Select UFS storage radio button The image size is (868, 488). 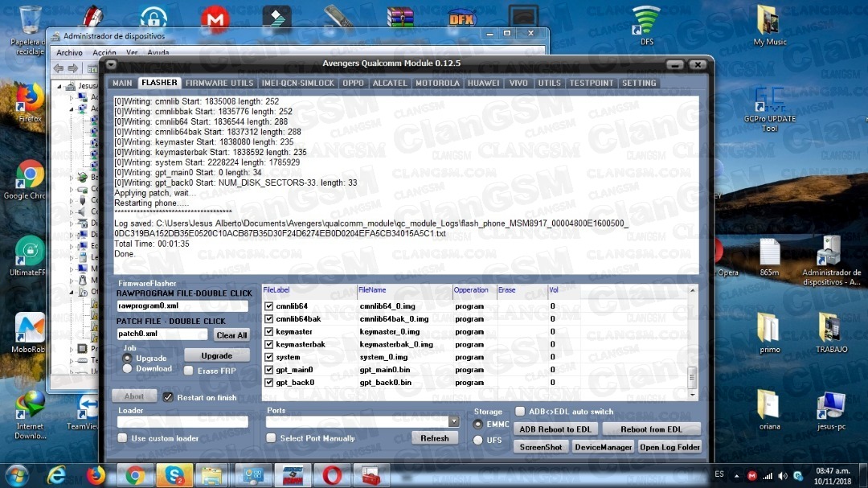pyautogui.click(x=478, y=441)
